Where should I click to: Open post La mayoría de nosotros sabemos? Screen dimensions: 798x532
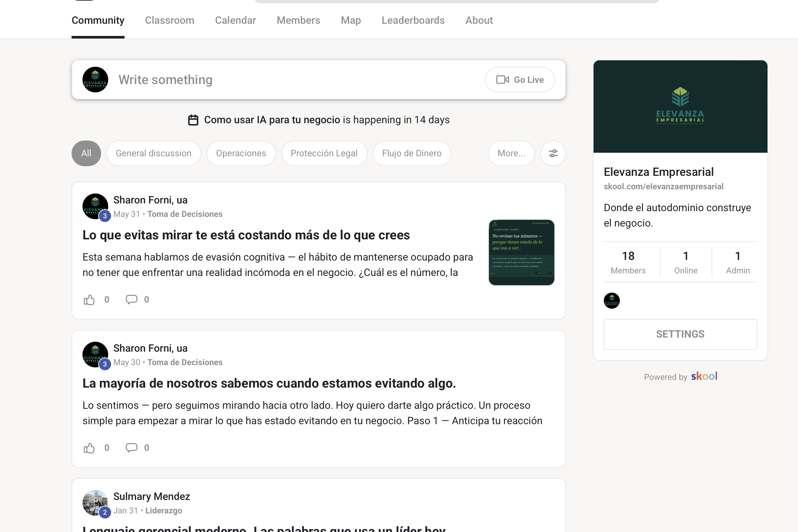tap(269, 383)
